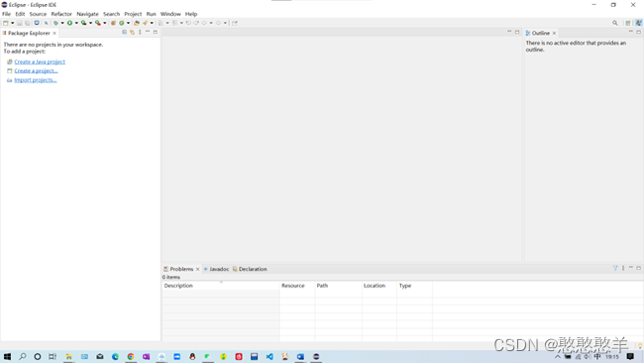Click the green Run icon
The image size is (644, 363).
pyautogui.click(x=69, y=23)
